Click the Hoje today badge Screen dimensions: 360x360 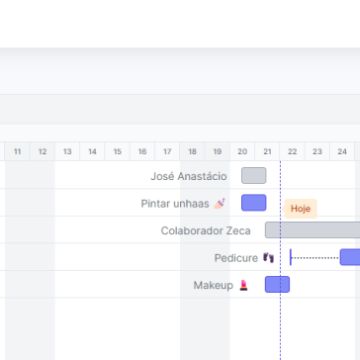click(301, 209)
